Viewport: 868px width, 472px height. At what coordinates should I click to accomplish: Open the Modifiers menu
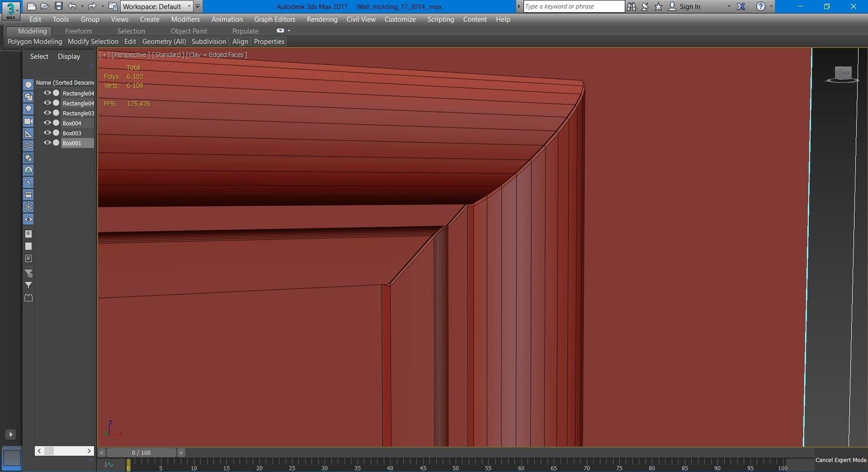pyautogui.click(x=185, y=19)
